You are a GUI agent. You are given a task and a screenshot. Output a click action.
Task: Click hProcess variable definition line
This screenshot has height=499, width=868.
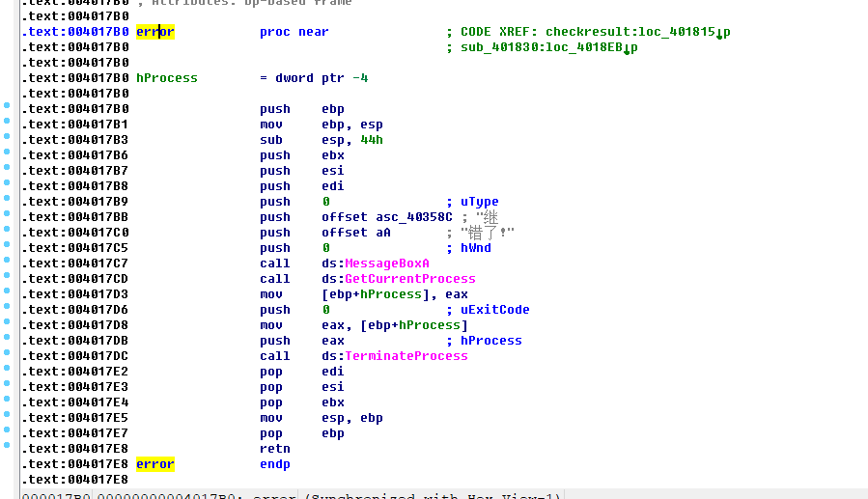point(252,78)
